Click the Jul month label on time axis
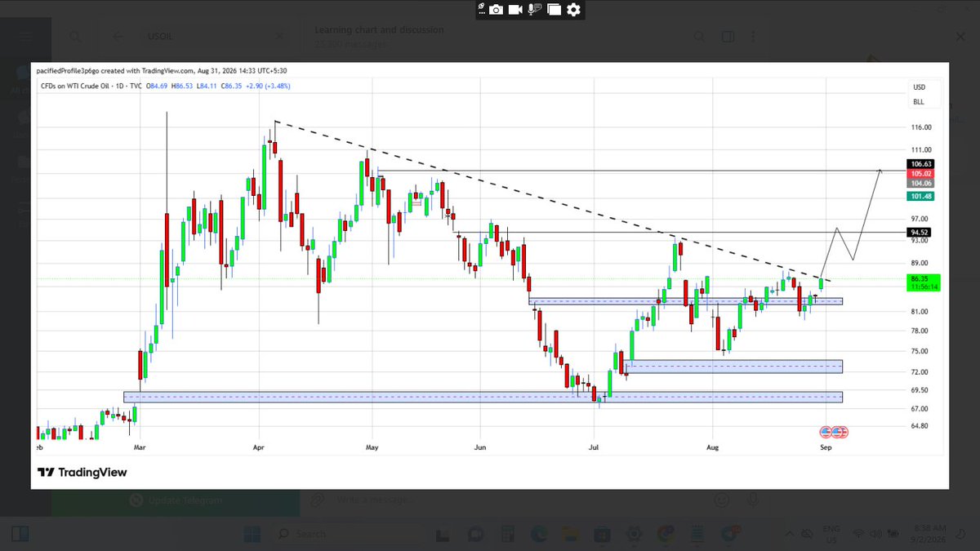The width and height of the screenshot is (980, 551). (594, 447)
